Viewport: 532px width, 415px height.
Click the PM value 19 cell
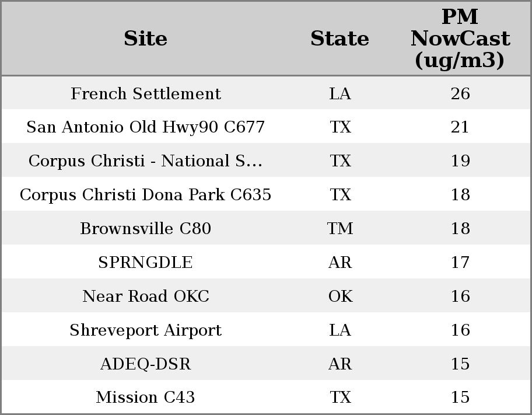[460, 161]
